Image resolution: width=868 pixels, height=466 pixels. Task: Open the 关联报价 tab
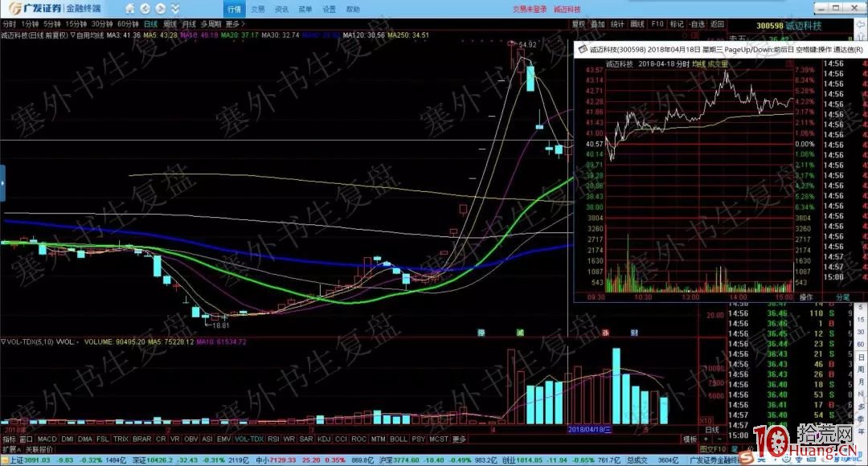point(39,449)
